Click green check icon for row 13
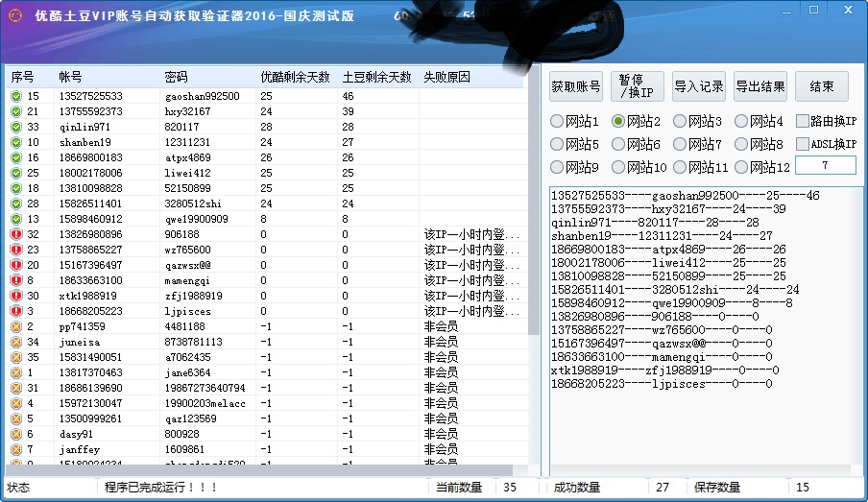868x502 pixels. [x=16, y=219]
